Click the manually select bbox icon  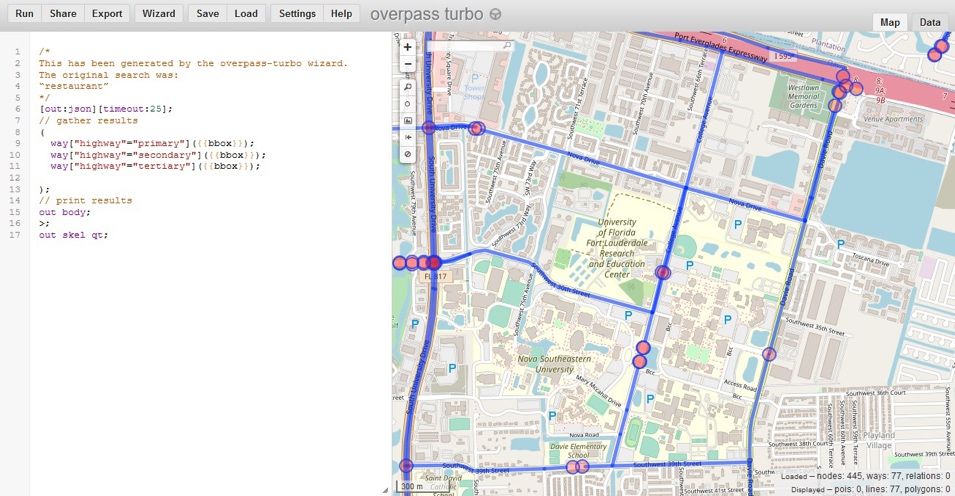point(408,121)
